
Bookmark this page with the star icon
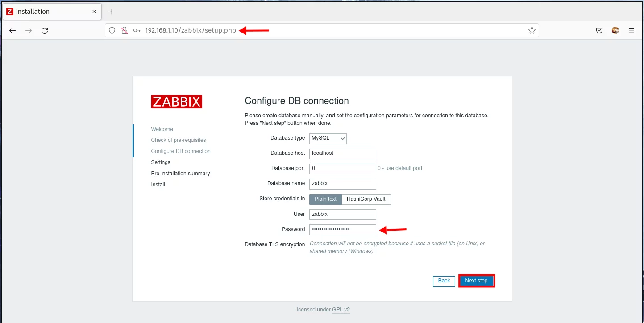click(532, 30)
